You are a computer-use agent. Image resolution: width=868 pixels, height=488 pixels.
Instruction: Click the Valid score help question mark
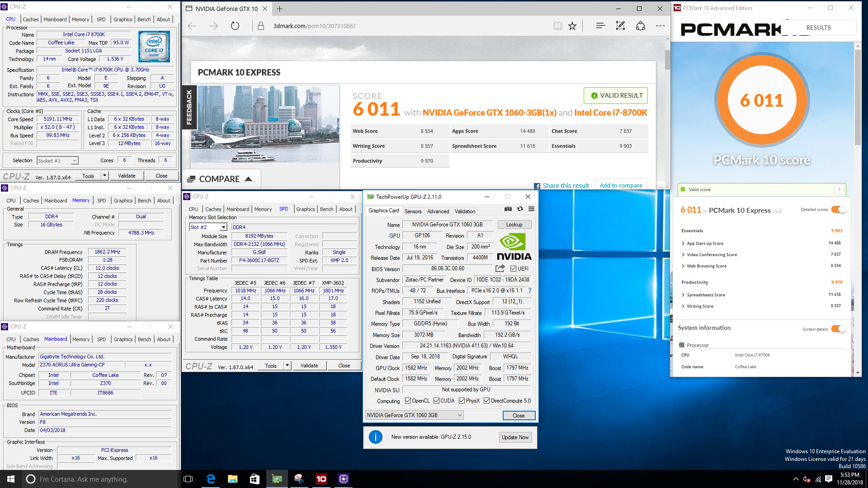point(840,189)
